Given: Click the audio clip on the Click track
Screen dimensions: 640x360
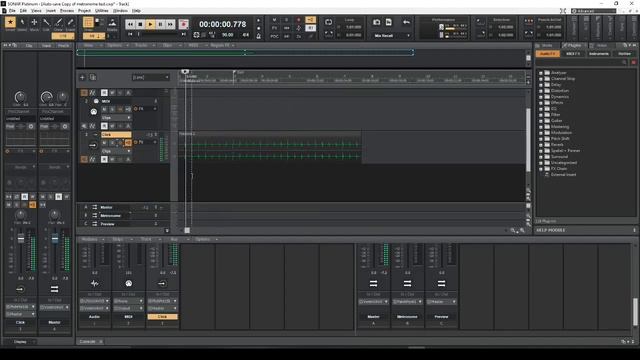Looking at the screenshot, I should (270, 147).
